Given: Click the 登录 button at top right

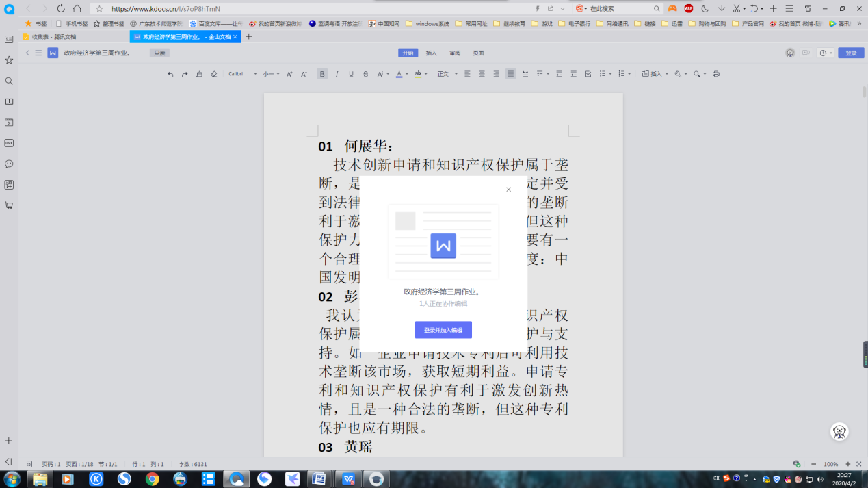Looking at the screenshot, I should (x=851, y=53).
